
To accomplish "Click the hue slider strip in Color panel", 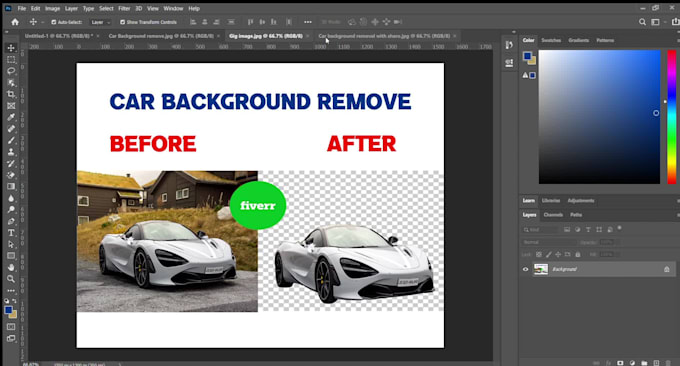I will click(671, 117).
